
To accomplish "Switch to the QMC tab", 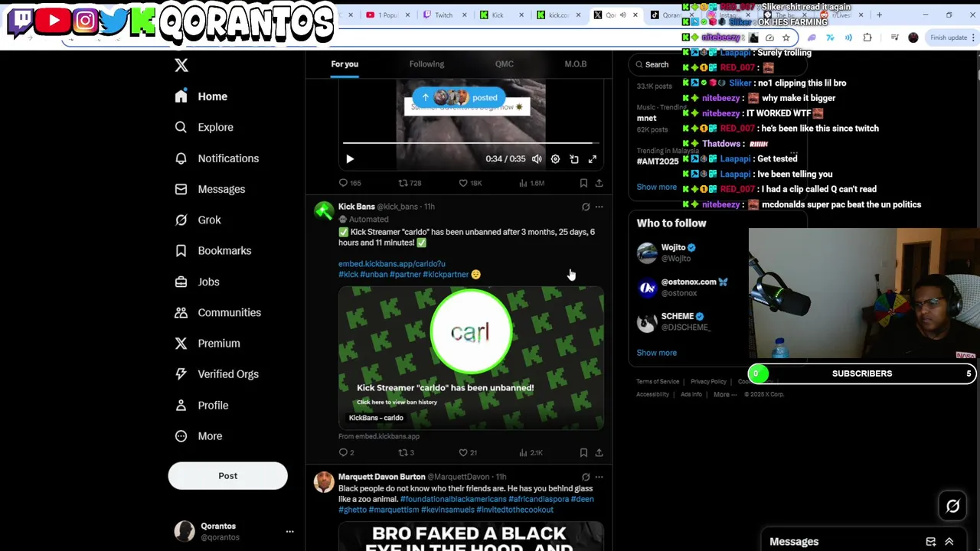I will point(504,64).
